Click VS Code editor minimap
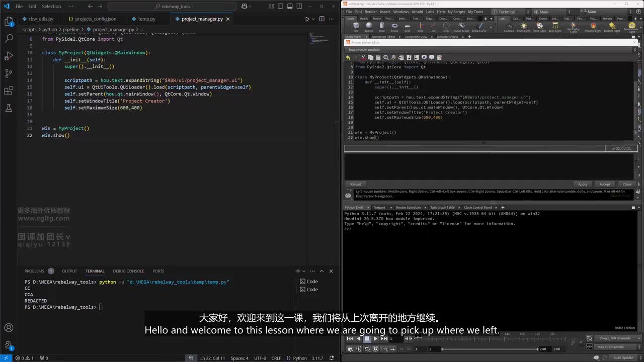 pyautogui.click(x=319, y=39)
